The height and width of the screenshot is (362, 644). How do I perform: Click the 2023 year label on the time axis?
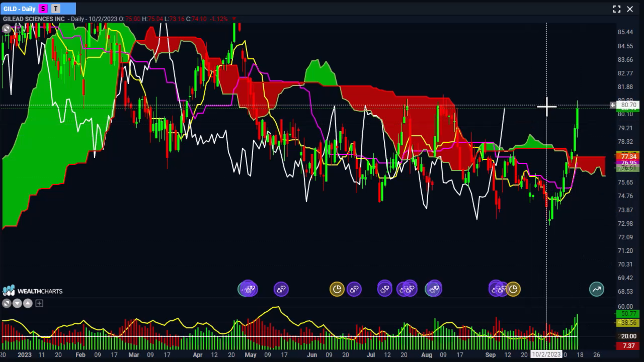pos(24,355)
